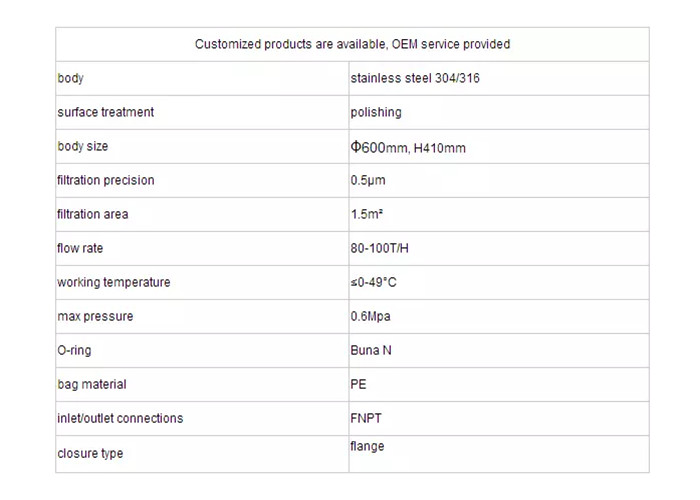Click 'stainless steel 304/316' value
The height and width of the screenshot is (500, 700).
click(x=415, y=78)
